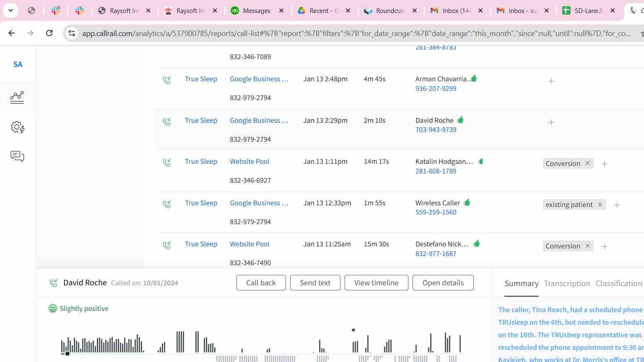
Task: Click green thumbs-up next to Arman Chavarria
Action: [x=474, y=78]
